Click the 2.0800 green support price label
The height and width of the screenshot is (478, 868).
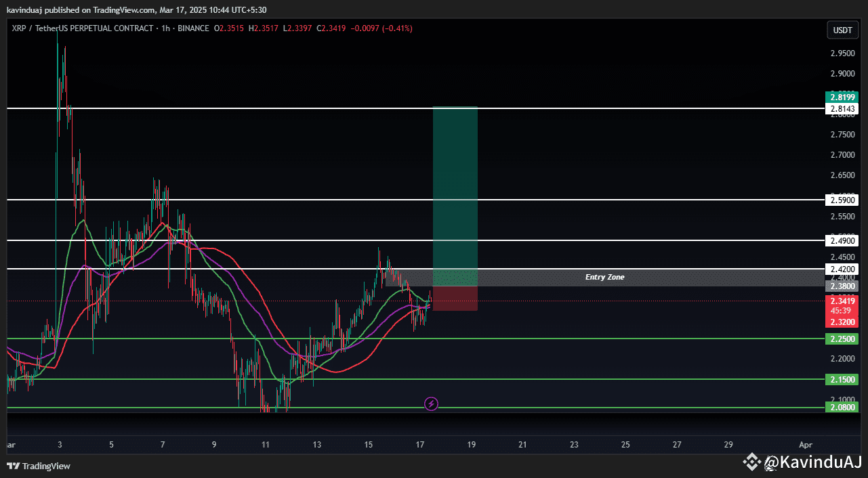pos(842,407)
